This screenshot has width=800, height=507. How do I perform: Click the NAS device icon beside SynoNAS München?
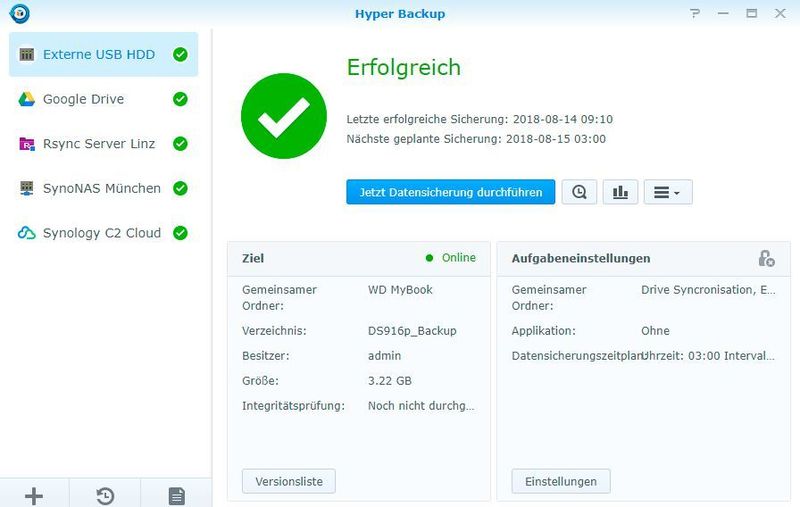coord(27,188)
